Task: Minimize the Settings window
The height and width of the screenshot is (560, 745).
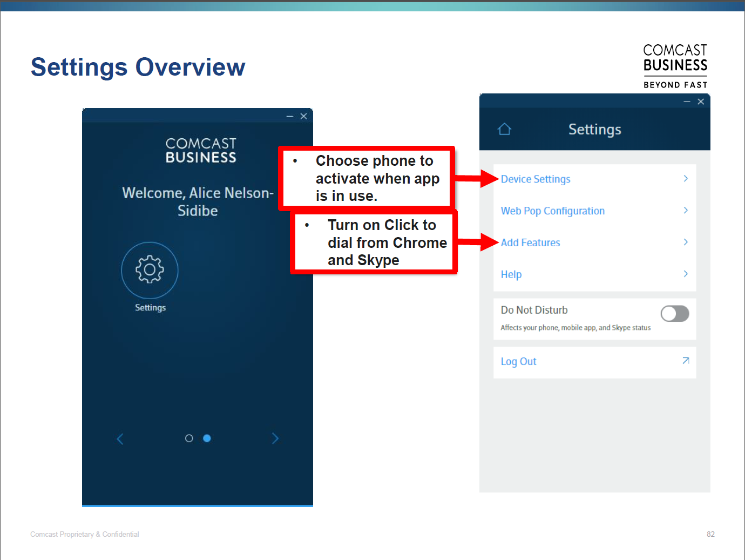Action: click(687, 102)
